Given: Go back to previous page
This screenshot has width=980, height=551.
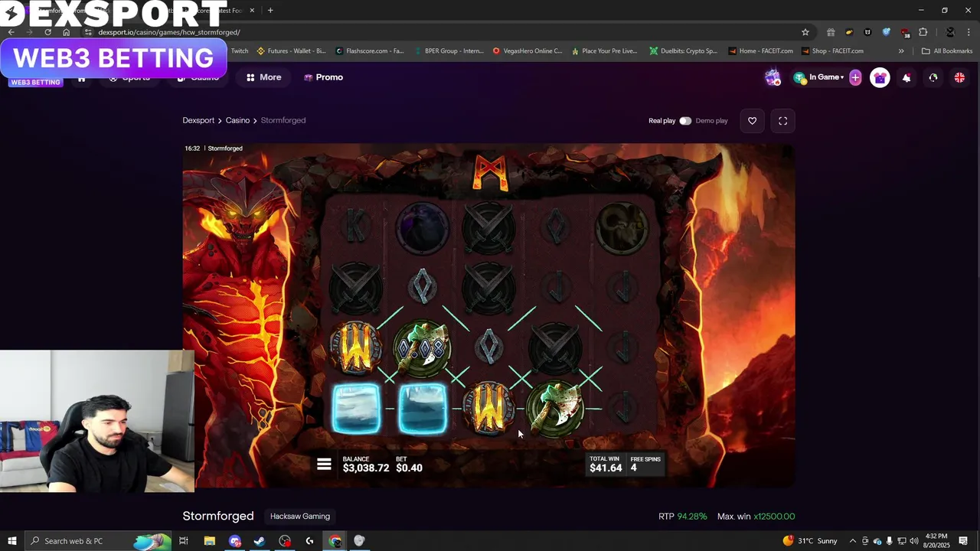Looking at the screenshot, I should tap(11, 32).
